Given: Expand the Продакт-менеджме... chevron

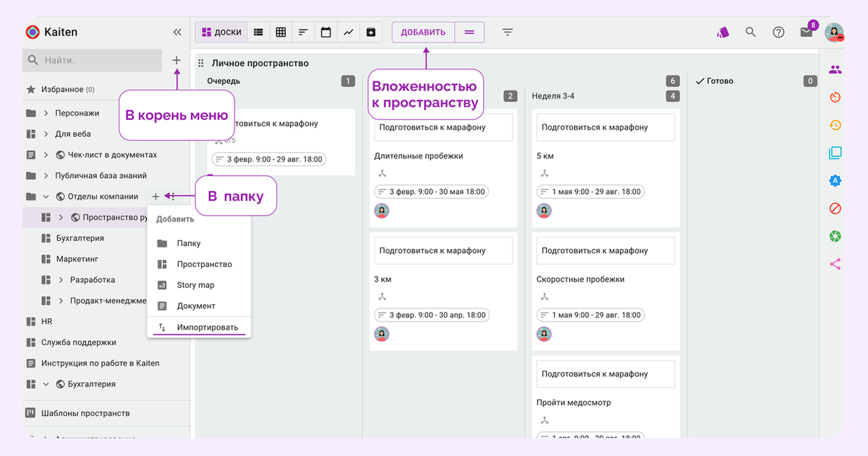Looking at the screenshot, I should coord(61,300).
